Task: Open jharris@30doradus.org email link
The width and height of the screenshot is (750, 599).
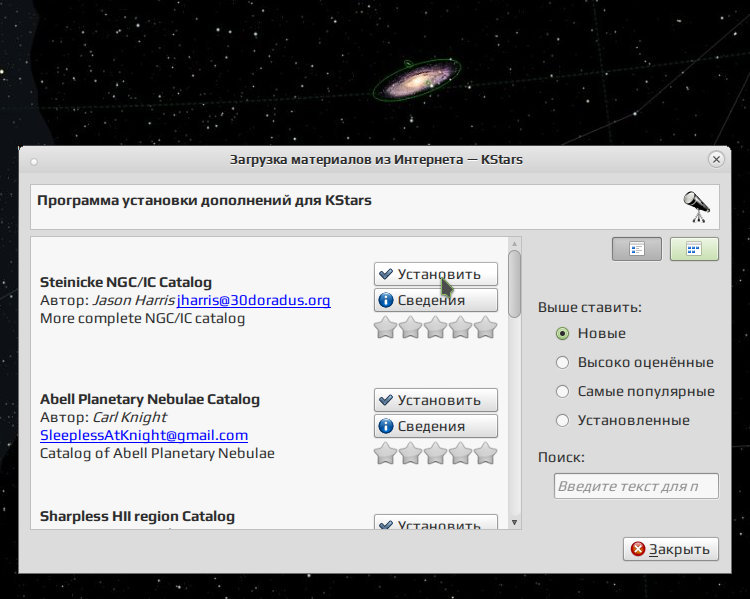Action: click(x=254, y=300)
